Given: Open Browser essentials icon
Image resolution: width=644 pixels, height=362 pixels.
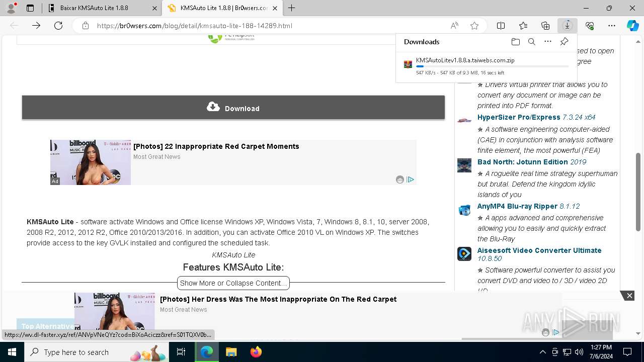Looking at the screenshot, I should tap(590, 26).
